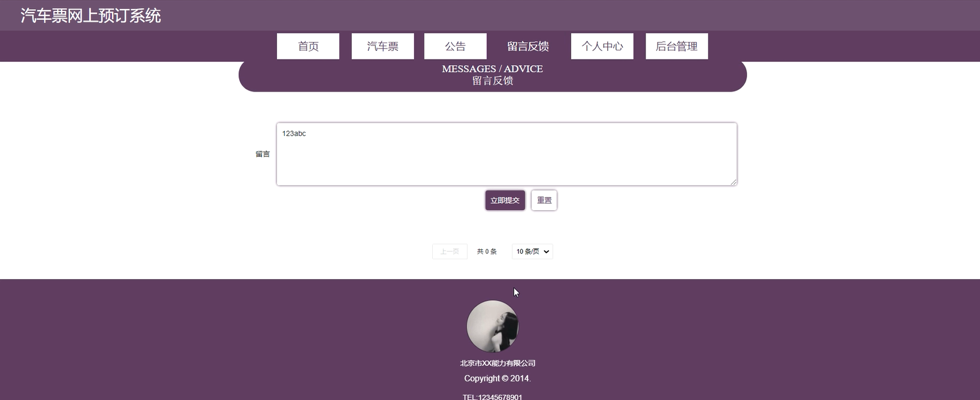Screen dimensions: 980x400
Task: Click the Copyright © 2014 footer text
Action: click(497, 378)
